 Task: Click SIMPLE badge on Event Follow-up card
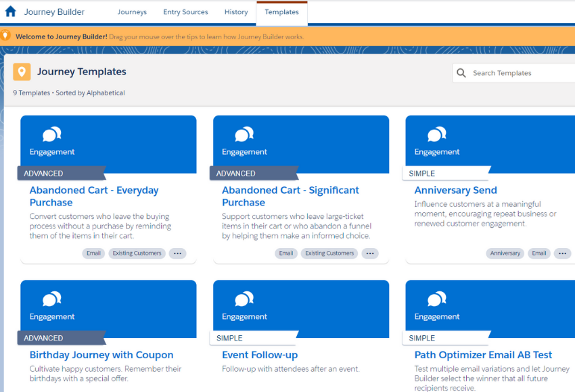254,338
